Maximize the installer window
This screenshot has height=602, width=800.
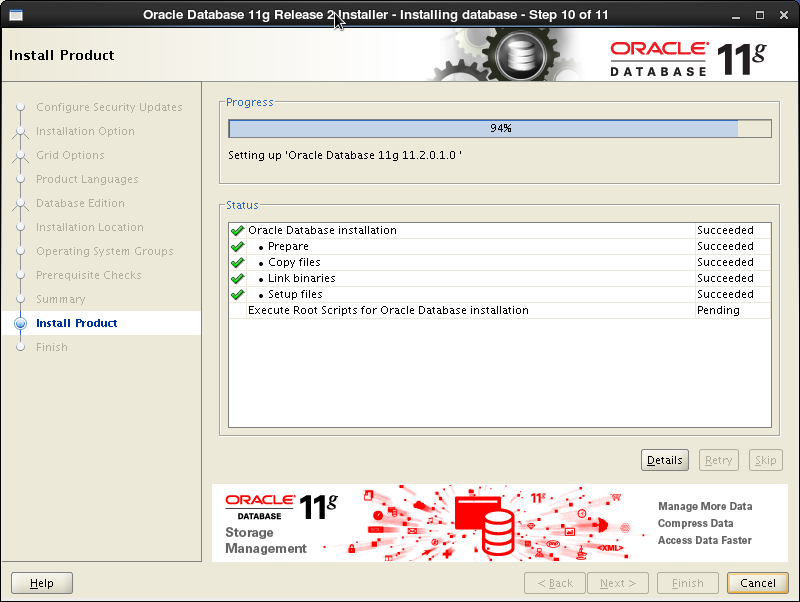760,15
